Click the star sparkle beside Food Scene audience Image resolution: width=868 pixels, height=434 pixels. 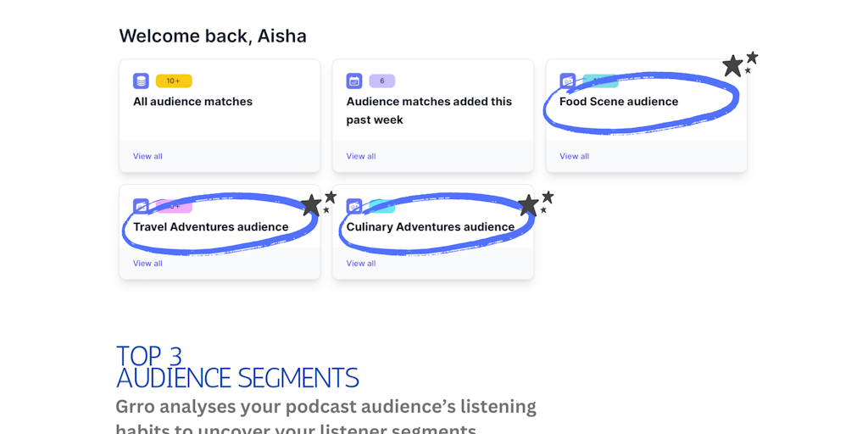(740, 64)
